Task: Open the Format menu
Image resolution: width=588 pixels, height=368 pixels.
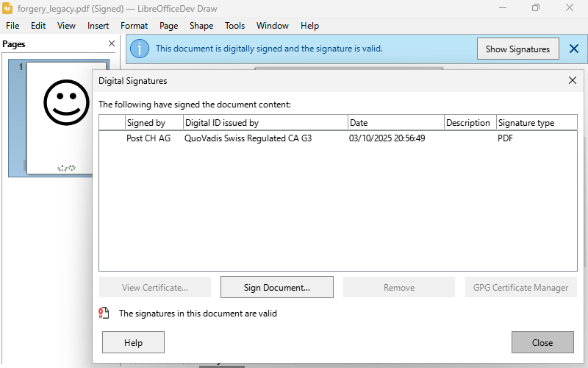Action: point(134,26)
